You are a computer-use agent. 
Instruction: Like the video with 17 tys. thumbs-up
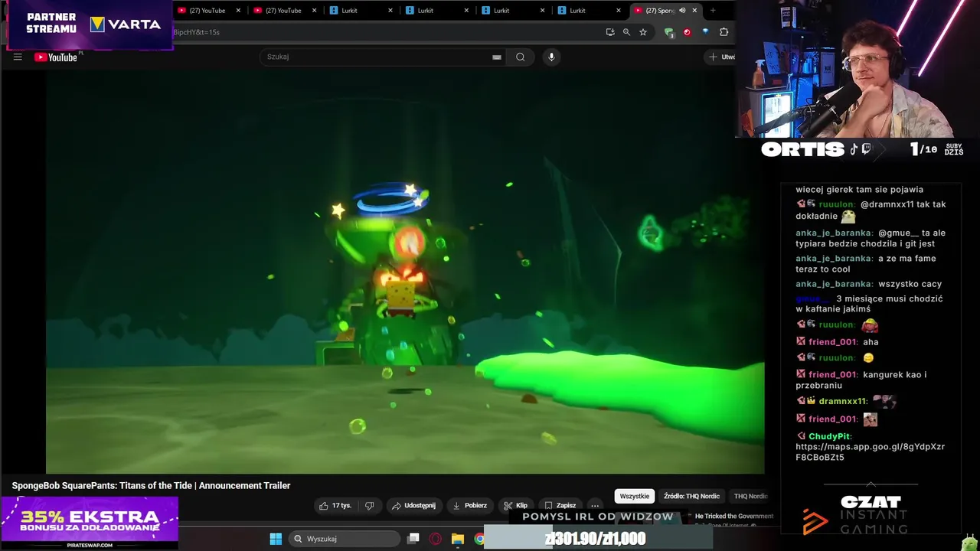(335, 505)
